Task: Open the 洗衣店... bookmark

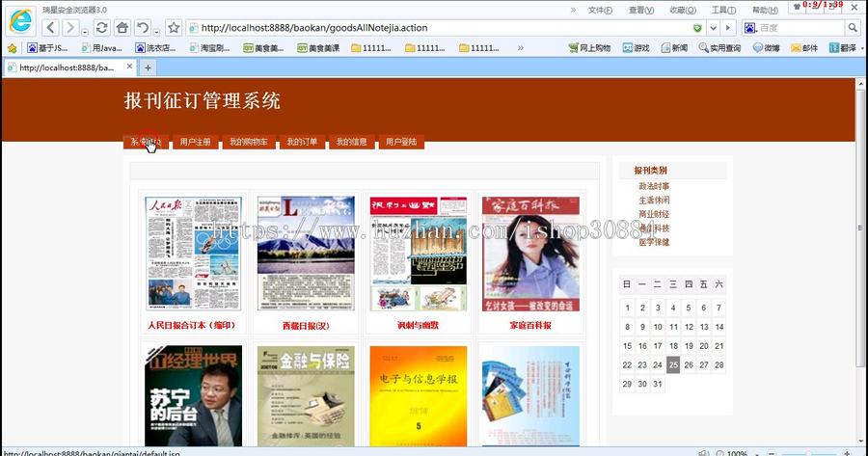Action: point(155,48)
